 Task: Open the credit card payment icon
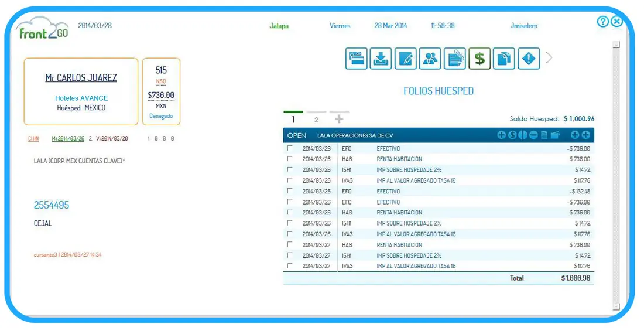356,59
